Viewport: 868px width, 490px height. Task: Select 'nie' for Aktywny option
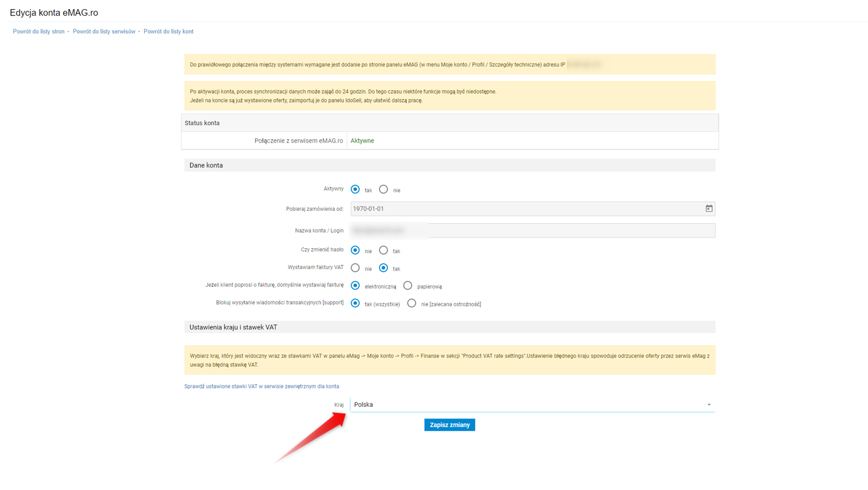[383, 189]
